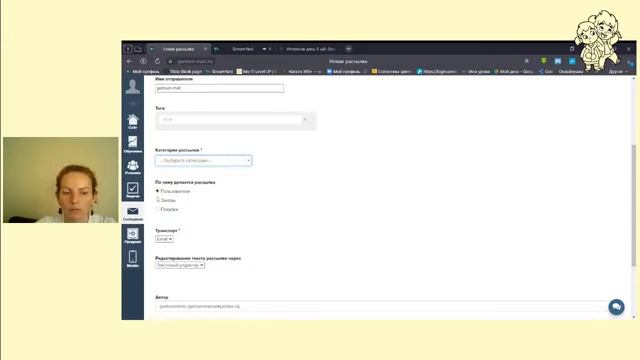Open new browser tab with plus icon
The width and height of the screenshot is (640, 360).
348,49
